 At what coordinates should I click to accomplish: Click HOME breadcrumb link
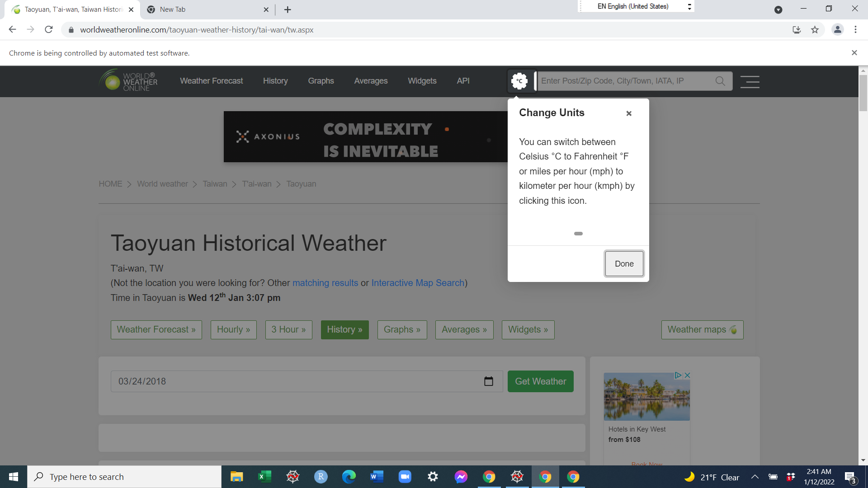click(110, 184)
